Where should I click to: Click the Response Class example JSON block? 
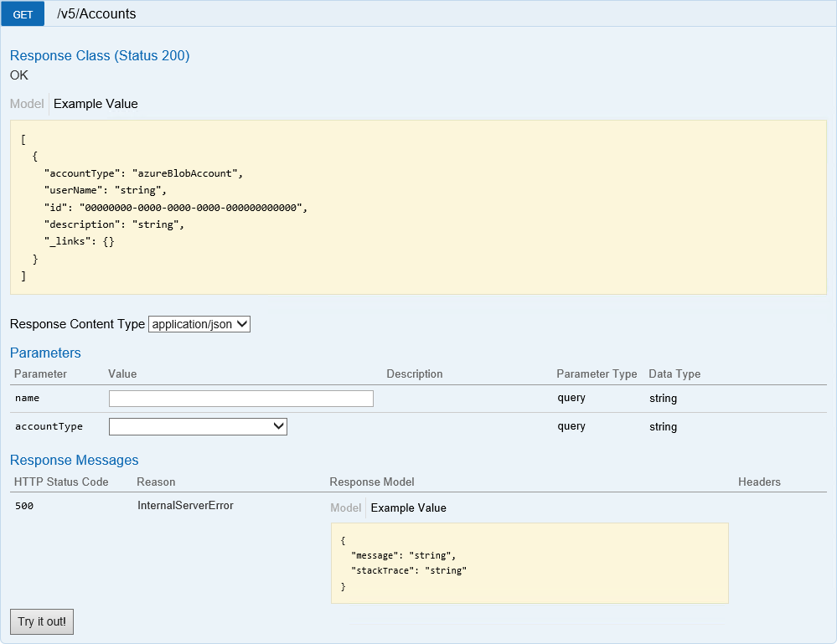418,207
